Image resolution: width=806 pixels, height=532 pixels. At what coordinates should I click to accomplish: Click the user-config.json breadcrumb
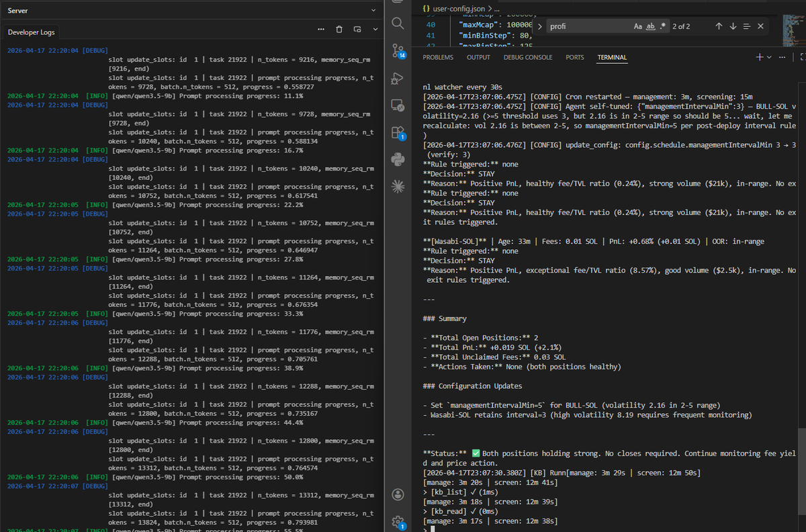tap(458, 7)
